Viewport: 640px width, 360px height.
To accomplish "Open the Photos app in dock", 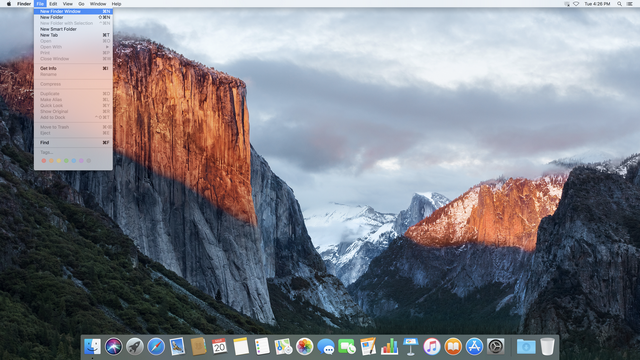I will (304, 347).
